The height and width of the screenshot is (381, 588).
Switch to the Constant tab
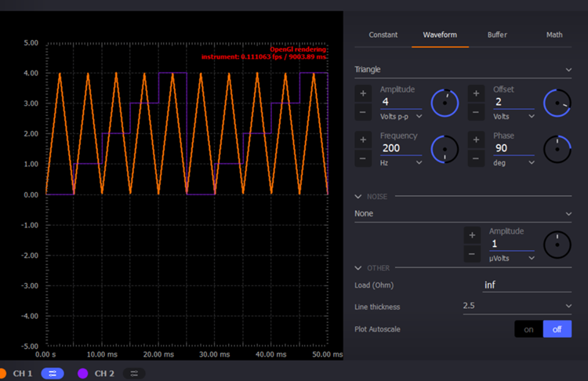383,34
